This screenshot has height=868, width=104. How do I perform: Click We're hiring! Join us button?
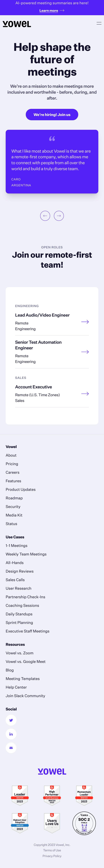52,115
